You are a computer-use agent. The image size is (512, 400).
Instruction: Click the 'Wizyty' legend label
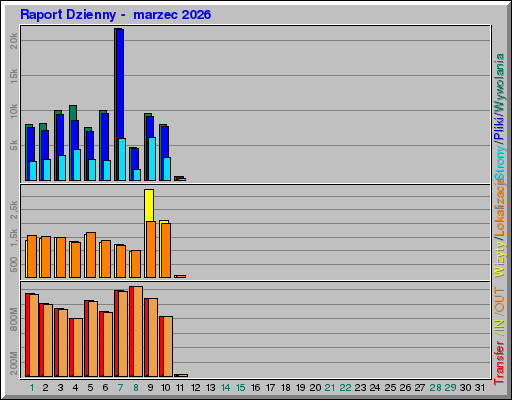point(499,259)
